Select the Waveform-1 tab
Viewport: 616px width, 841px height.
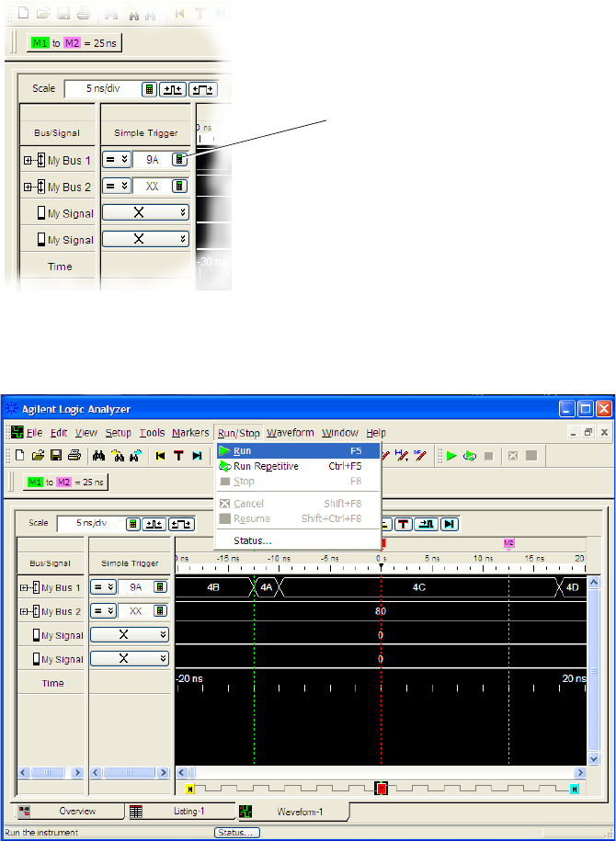coord(292,812)
